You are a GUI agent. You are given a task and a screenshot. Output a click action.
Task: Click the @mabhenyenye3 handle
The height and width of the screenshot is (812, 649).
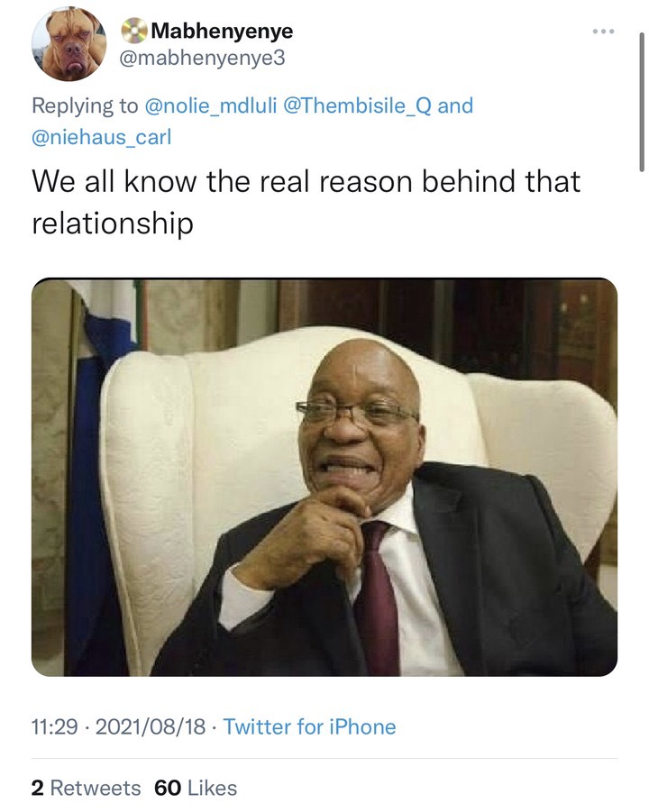[208, 59]
